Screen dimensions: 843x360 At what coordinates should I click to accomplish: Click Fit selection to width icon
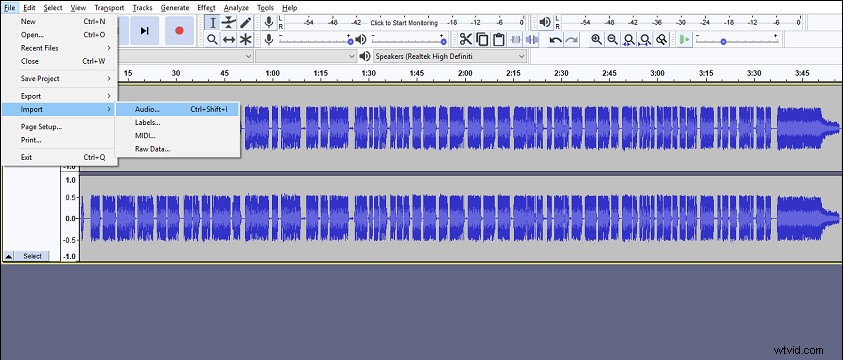(x=629, y=39)
